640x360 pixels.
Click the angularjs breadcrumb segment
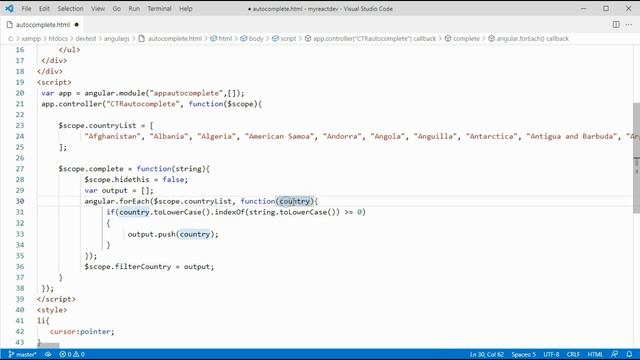116,38
